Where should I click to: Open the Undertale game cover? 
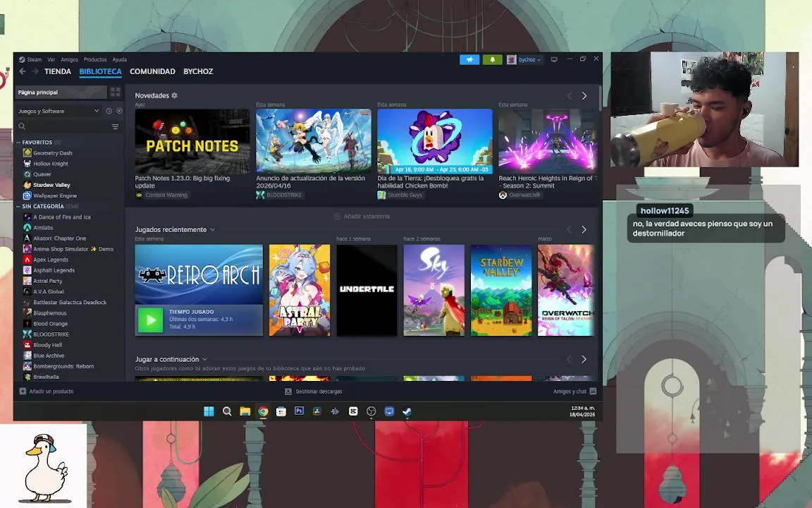[x=367, y=290]
